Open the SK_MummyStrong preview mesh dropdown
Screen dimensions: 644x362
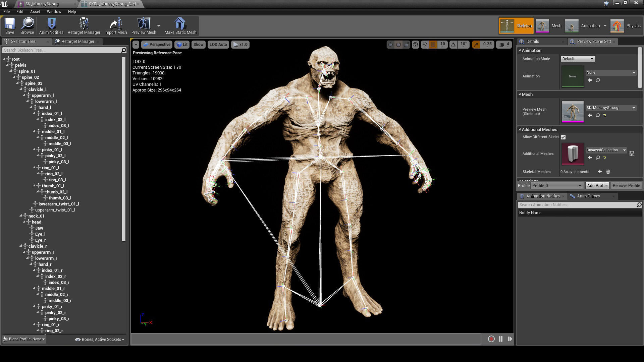click(611, 108)
